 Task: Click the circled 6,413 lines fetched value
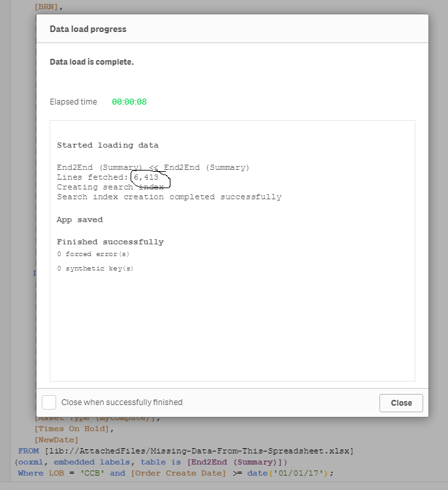pos(146,177)
